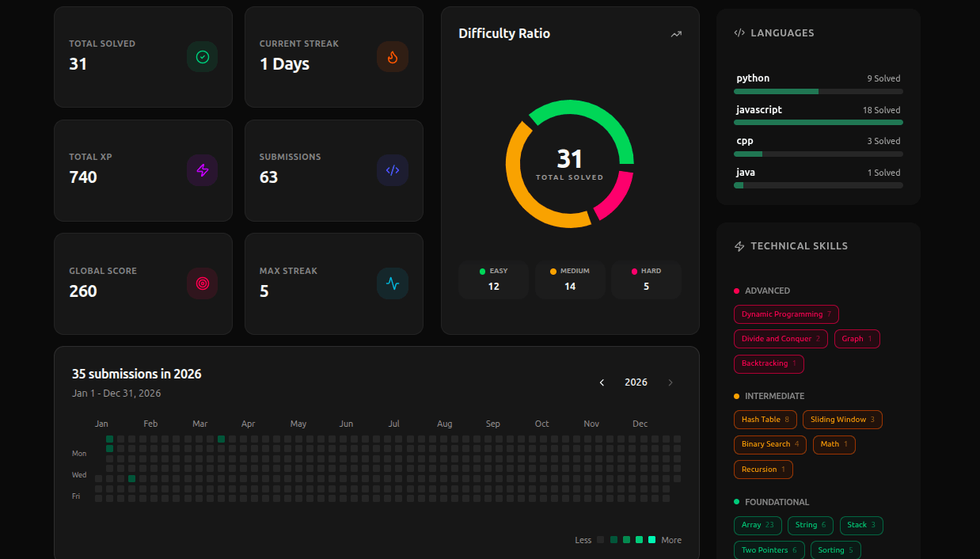Click the code icon beside Languages heading
Viewport: 980px width, 559px height.
[739, 33]
